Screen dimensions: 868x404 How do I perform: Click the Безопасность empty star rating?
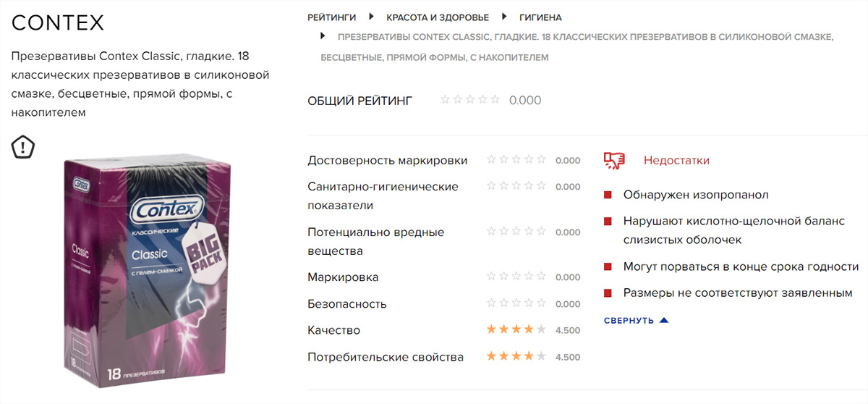pos(516,303)
